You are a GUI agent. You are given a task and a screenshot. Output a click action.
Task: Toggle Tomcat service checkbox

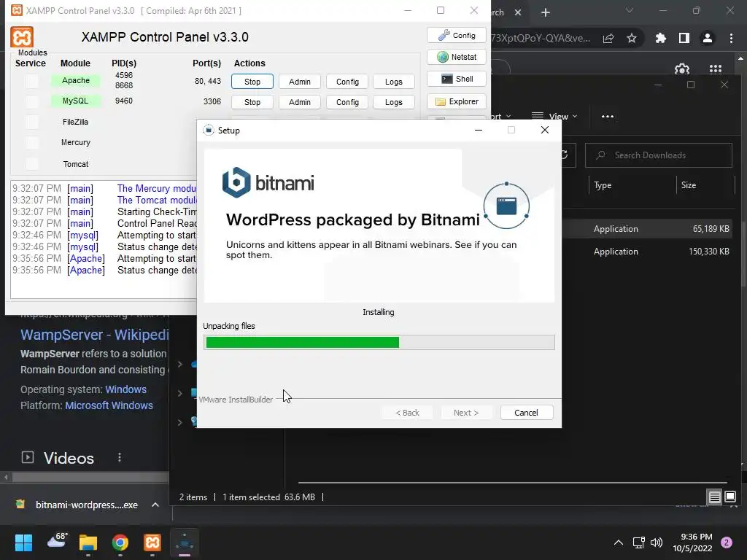pyautogui.click(x=32, y=164)
